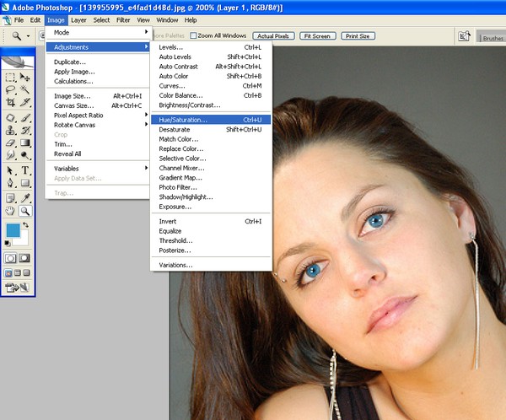Select the Rectangular Marquee tool

[10, 77]
